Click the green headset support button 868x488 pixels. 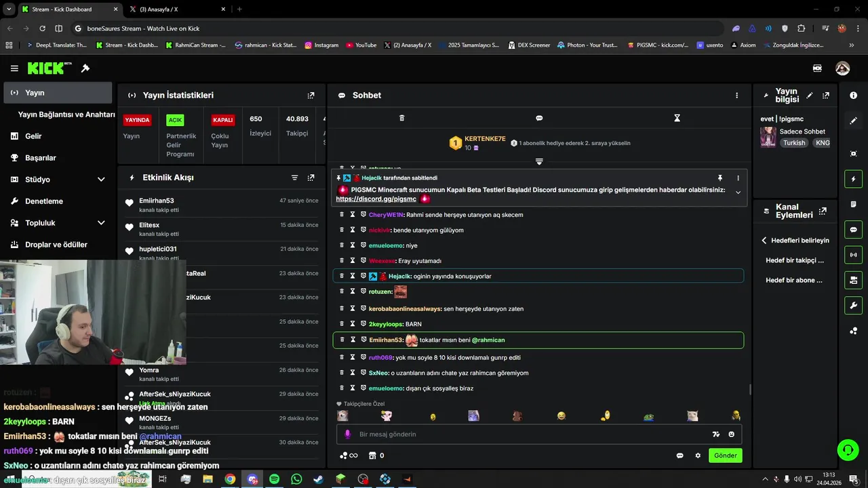coord(847,450)
